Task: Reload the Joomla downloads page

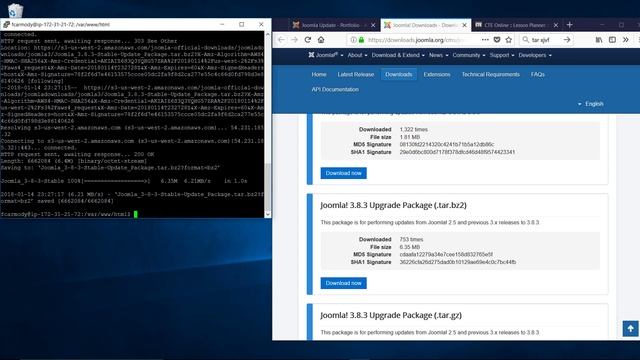Action: tap(308, 40)
